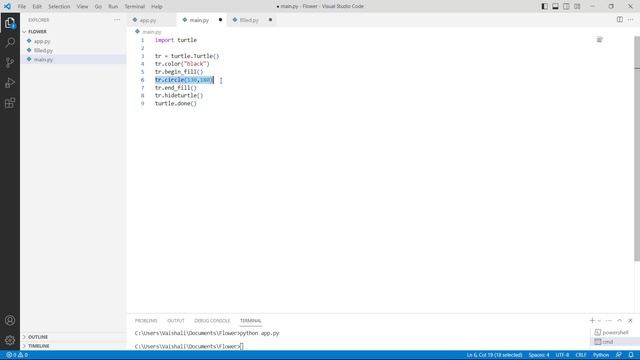Click the feedback icon in status bar
640x360 pixels.
click(x=619, y=355)
